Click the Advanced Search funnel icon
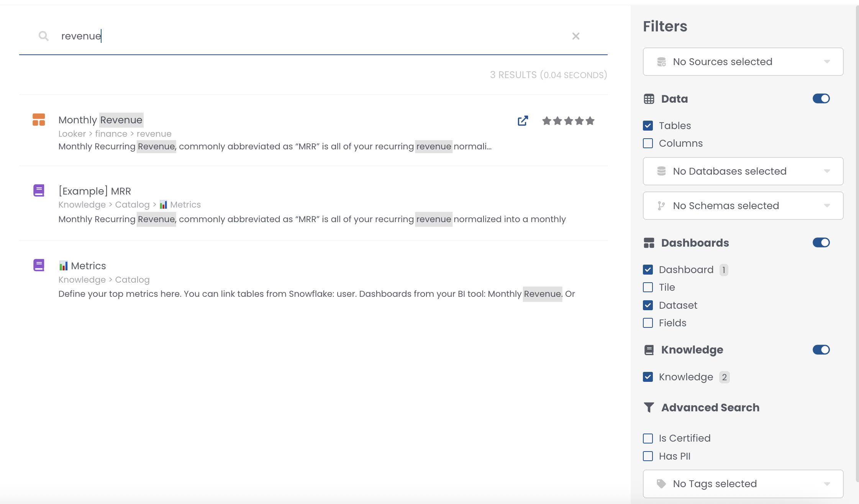Image resolution: width=859 pixels, height=504 pixels. pyautogui.click(x=649, y=407)
